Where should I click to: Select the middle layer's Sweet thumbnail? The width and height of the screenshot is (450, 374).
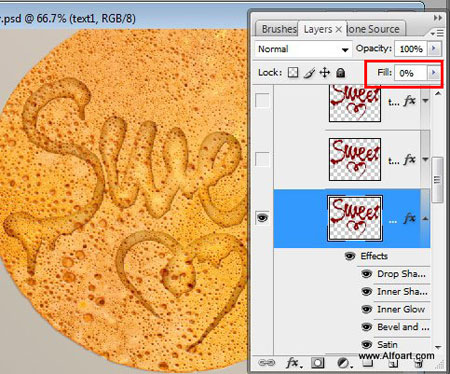coord(355,160)
